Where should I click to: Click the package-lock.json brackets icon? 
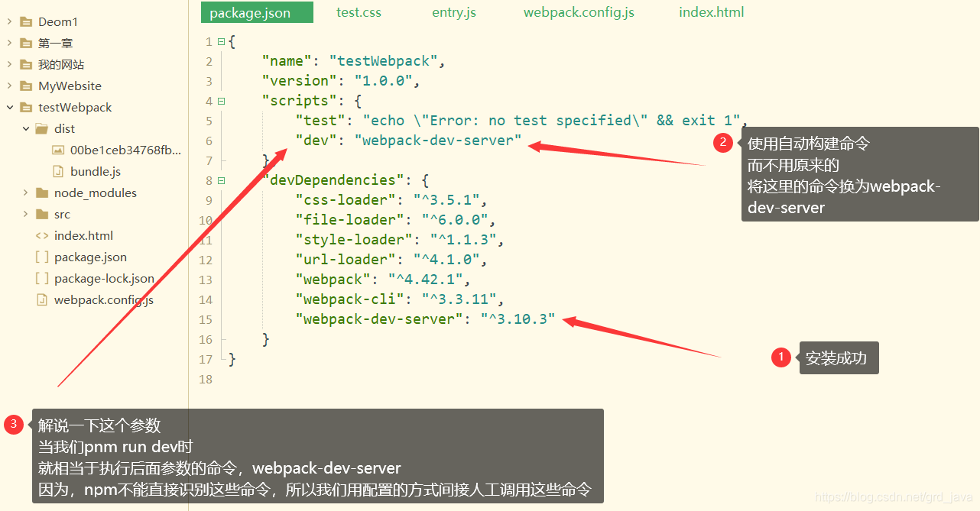pyautogui.click(x=42, y=279)
